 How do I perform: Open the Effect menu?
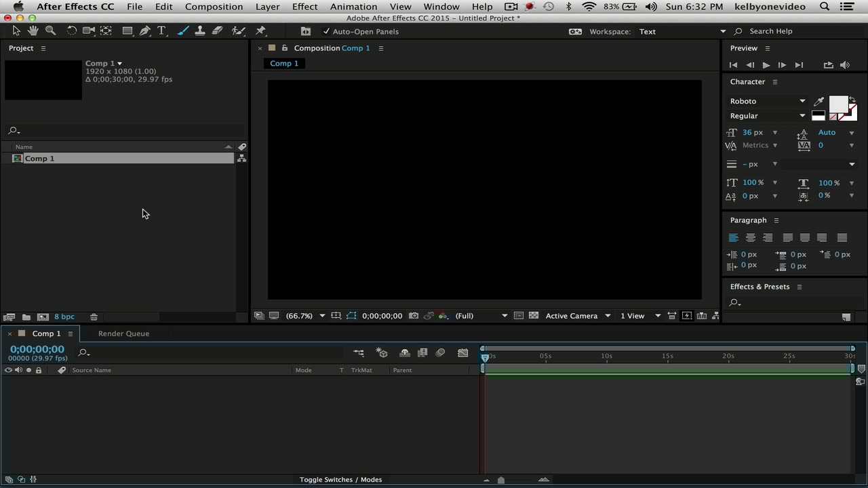point(304,7)
